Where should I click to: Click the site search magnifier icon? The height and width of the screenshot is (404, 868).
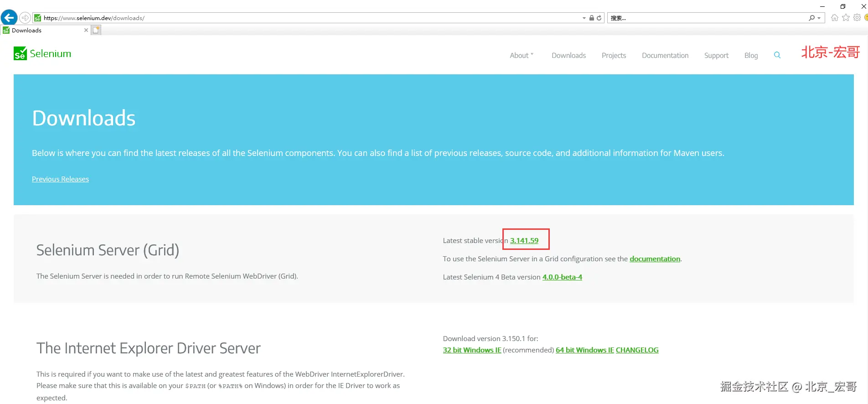point(777,55)
